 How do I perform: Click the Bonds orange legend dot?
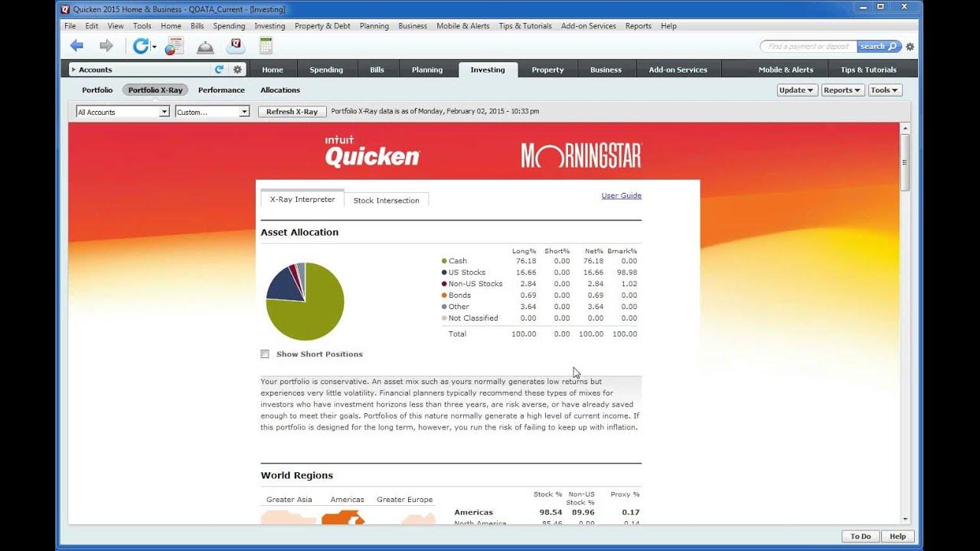click(444, 295)
